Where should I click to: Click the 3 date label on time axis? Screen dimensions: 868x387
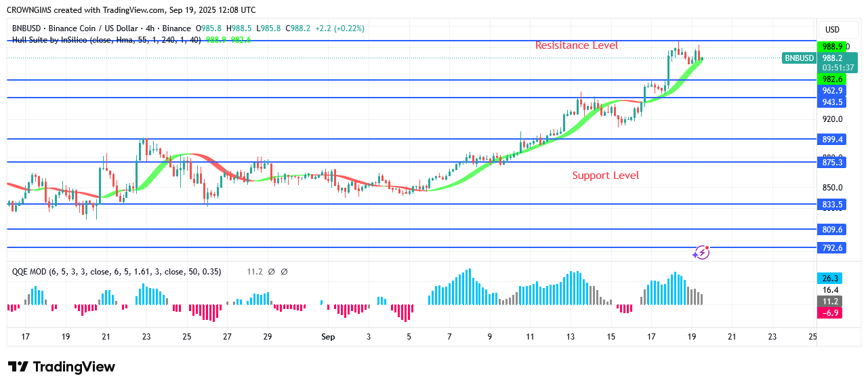point(369,336)
